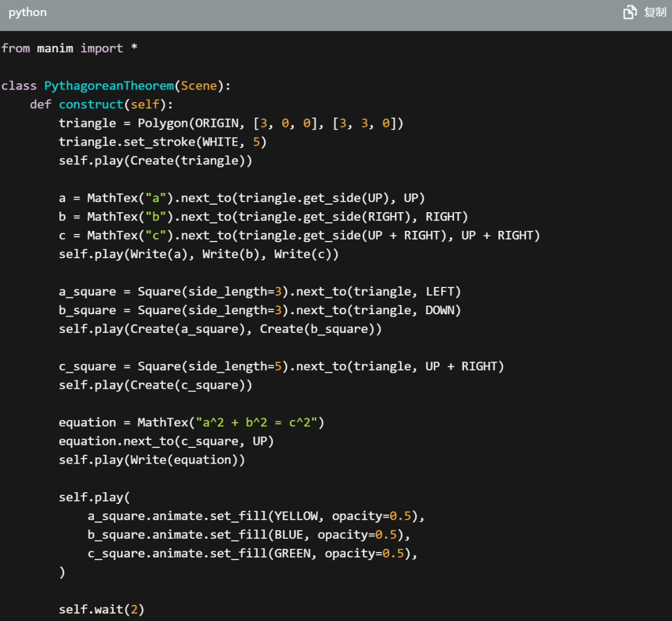The height and width of the screenshot is (621, 672).
Task: Click YELLOW in a_square set_fill call
Action: [x=296, y=516]
